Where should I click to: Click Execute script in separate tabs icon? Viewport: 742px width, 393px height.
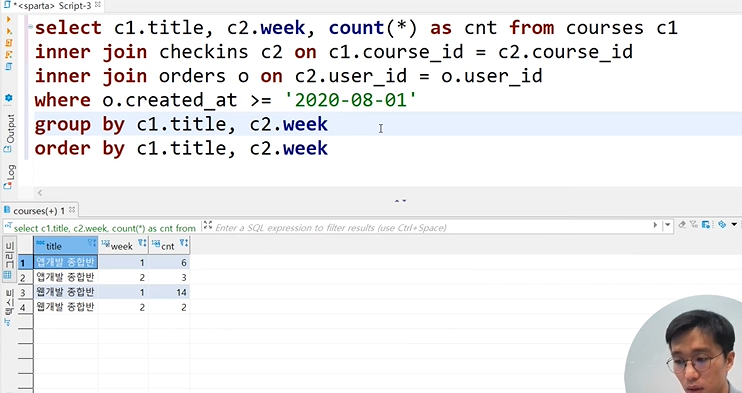pyautogui.click(x=9, y=55)
